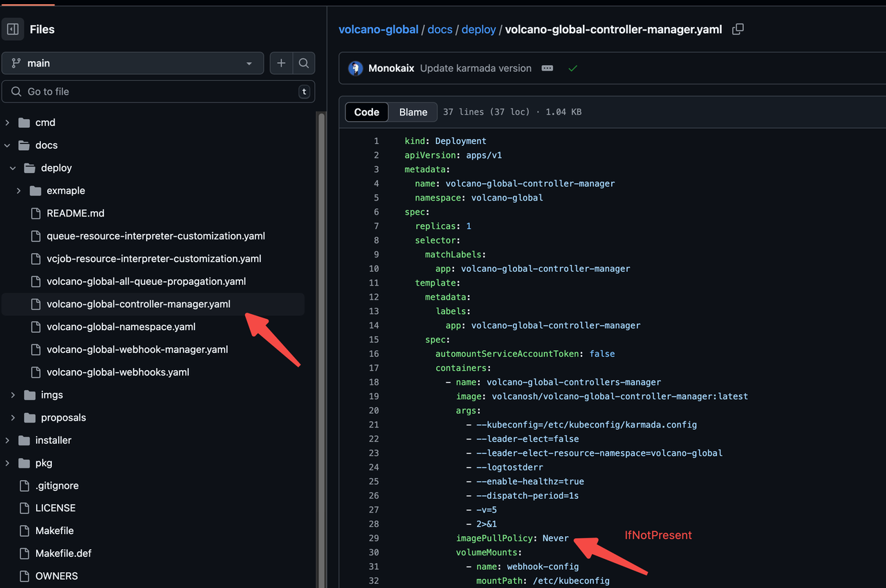Go to docs breadcrumb link
Viewport: 886px width, 588px height.
tap(440, 30)
